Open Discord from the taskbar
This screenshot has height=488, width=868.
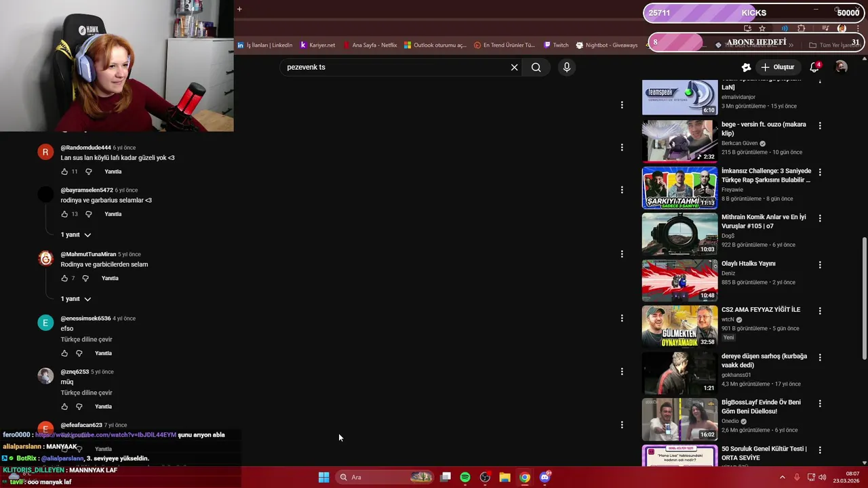[545, 477]
